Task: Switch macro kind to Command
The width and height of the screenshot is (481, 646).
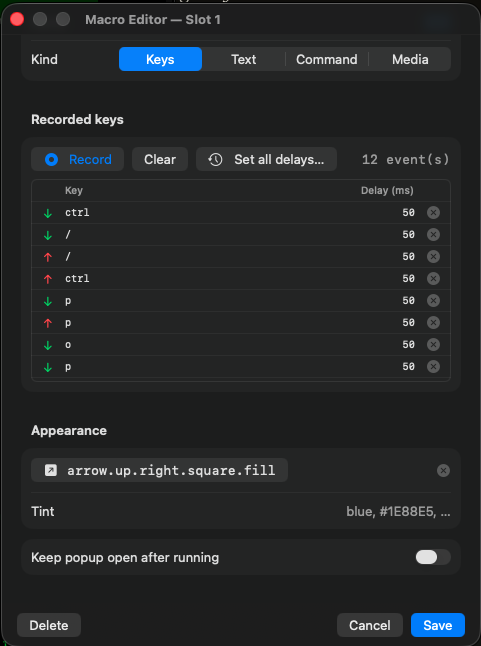Action: coord(327,59)
